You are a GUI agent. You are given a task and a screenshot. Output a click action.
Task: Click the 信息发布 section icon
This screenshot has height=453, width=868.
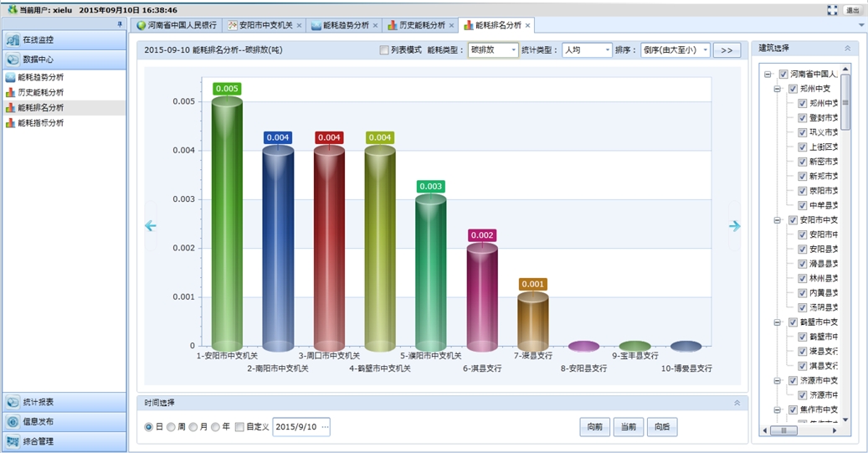tap(13, 422)
